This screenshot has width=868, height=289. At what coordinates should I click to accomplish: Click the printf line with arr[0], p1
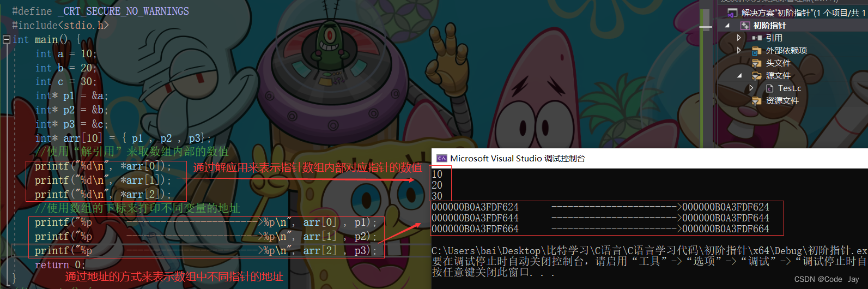206,222
